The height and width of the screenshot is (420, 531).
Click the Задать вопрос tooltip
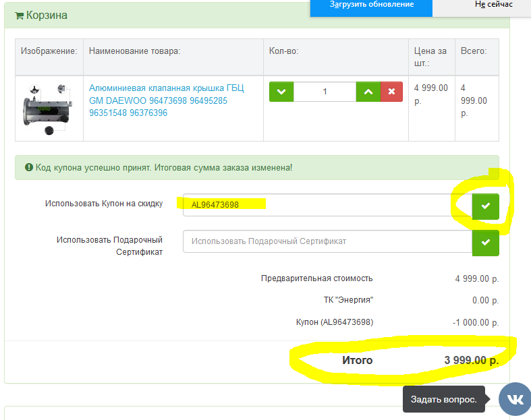(x=444, y=399)
